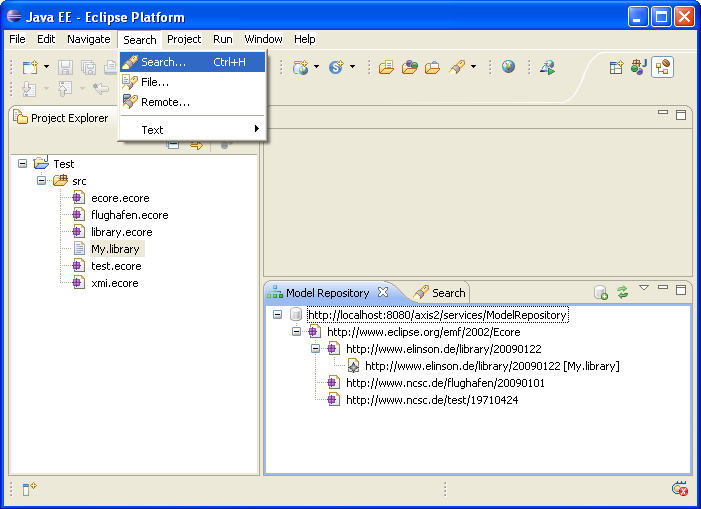Click the Collapse All icon in Project Explorer
Image resolution: width=701 pixels, height=509 pixels.
(173, 145)
